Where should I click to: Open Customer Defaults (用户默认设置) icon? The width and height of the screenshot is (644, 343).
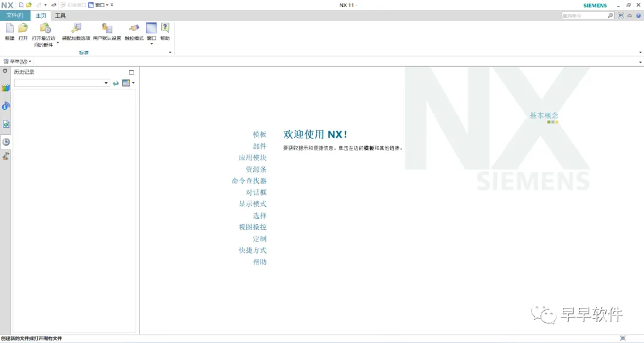pos(107,28)
